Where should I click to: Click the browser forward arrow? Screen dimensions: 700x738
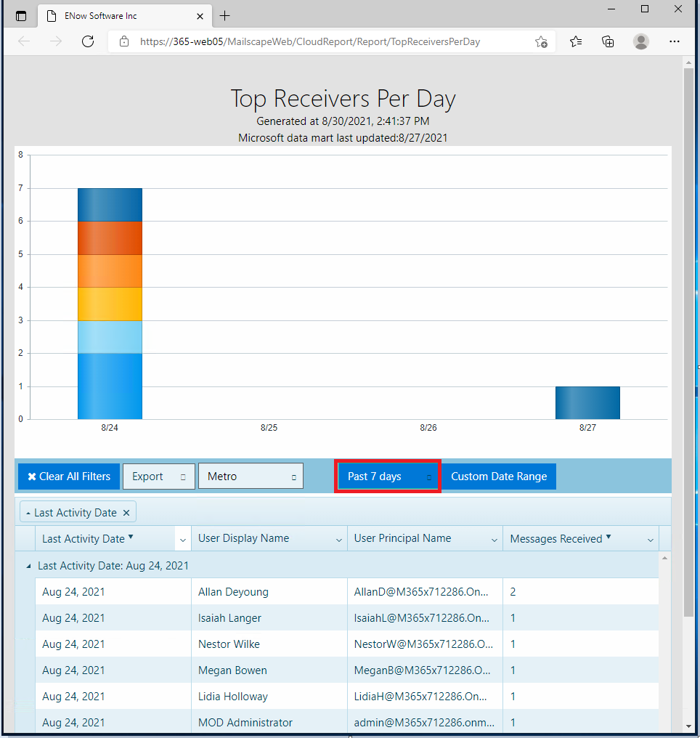pyautogui.click(x=55, y=41)
